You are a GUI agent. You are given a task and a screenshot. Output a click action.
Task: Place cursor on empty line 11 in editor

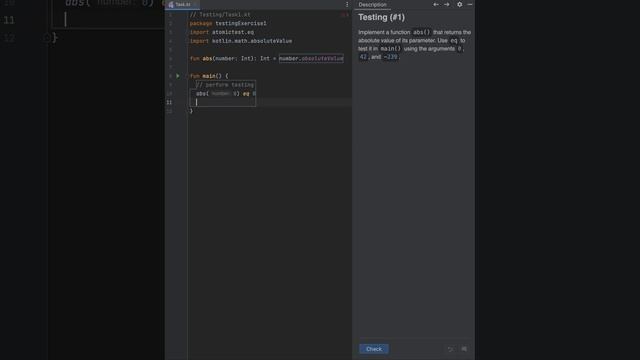pos(269,102)
